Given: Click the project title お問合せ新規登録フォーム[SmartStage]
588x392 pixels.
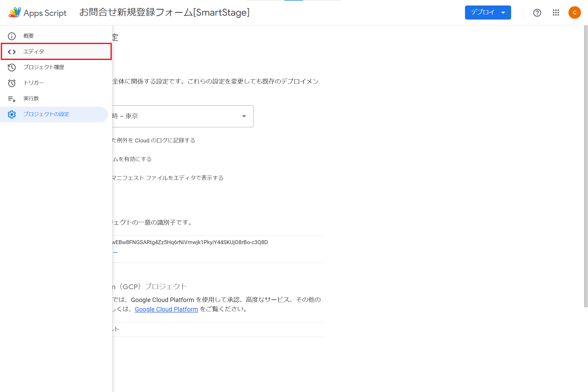Looking at the screenshot, I should pos(164,12).
